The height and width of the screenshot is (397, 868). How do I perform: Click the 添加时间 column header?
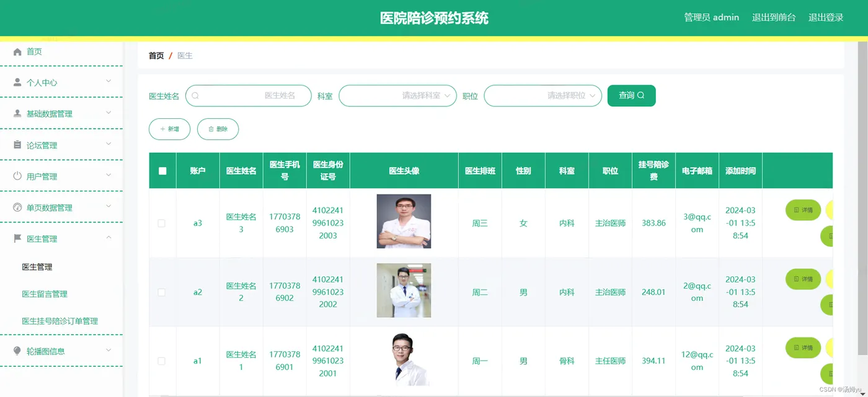click(740, 171)
